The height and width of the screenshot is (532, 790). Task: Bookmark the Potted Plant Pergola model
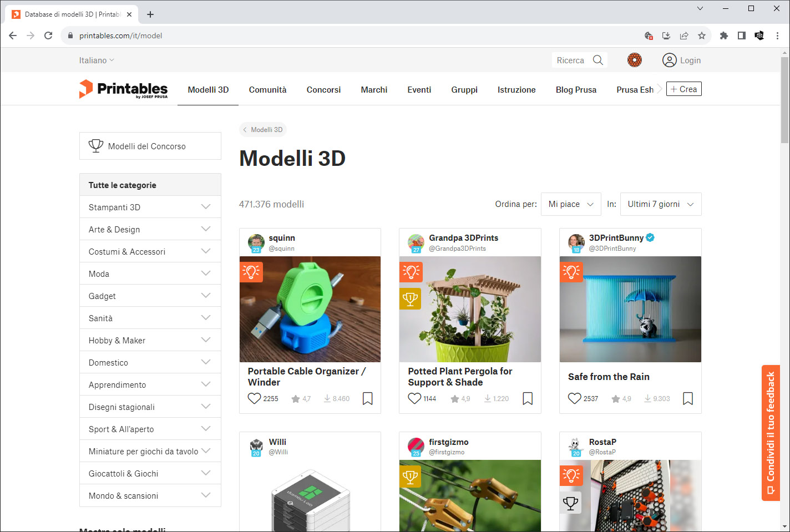(x=528, y=398)
